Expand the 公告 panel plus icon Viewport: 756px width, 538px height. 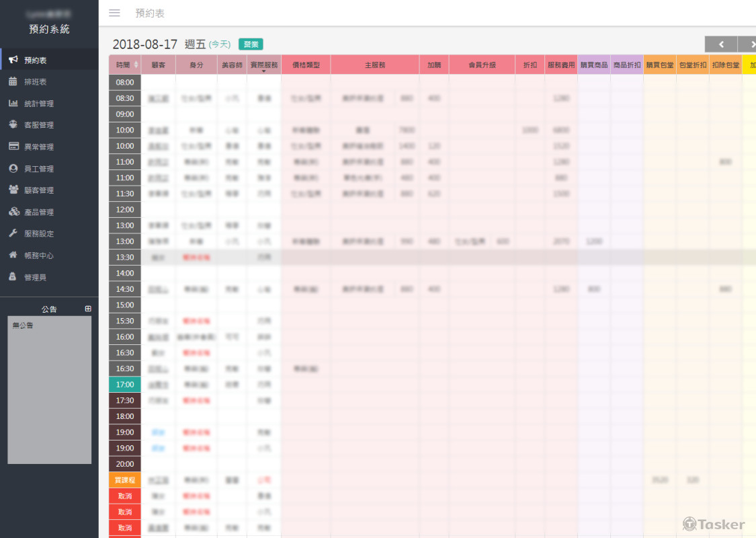pyautogui.click(x=88, y=309)
